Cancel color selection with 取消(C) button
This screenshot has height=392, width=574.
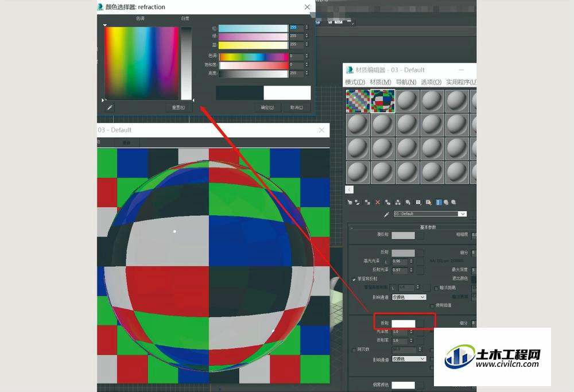point(296,107)
